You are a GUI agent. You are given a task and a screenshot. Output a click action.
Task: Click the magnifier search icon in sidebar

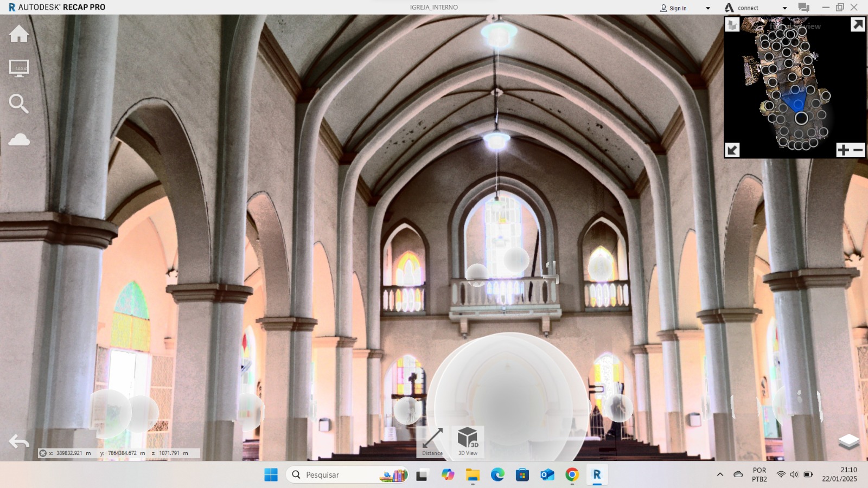19,104
